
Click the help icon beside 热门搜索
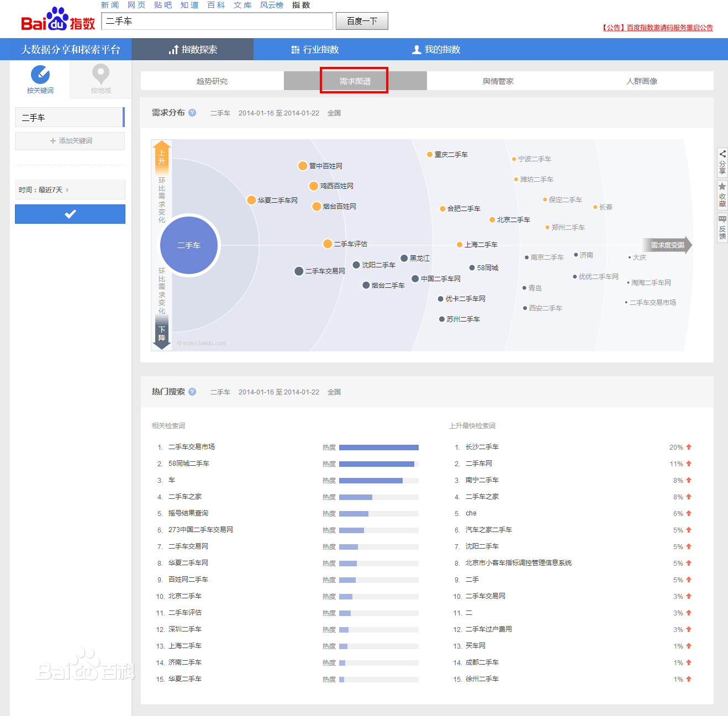tap(192, 392)
